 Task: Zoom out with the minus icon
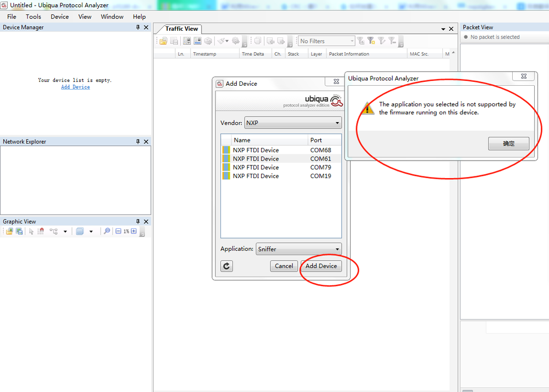(118, 231)
